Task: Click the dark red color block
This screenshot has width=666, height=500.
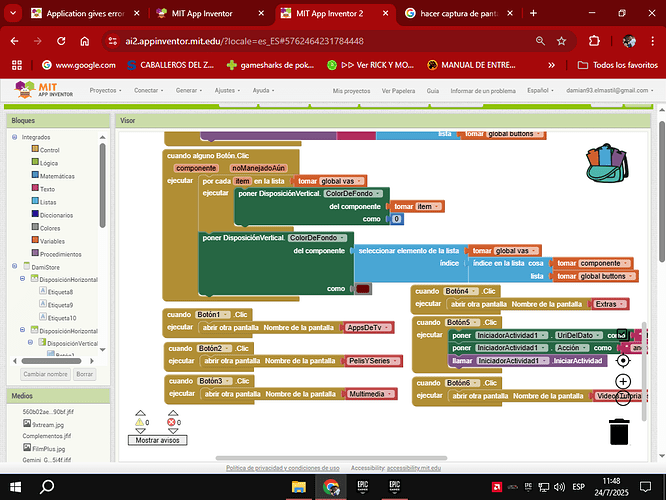Action: click(363, 289)
